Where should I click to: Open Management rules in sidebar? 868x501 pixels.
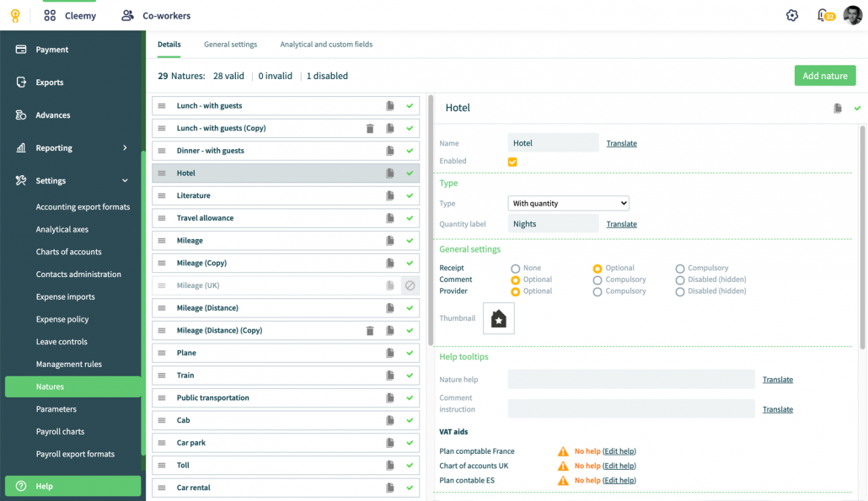point(68,364)
